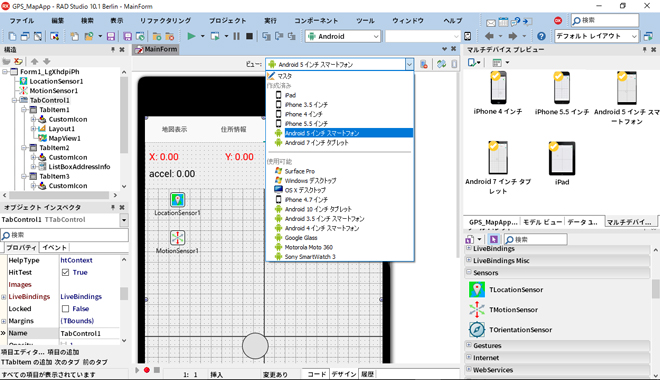Pause the running program in toolbar
Screen dimensions: 660x380
tap(237, 36)
